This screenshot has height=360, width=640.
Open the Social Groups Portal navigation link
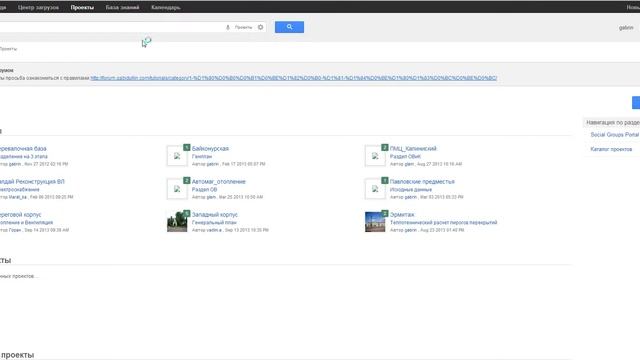point(615,135)
